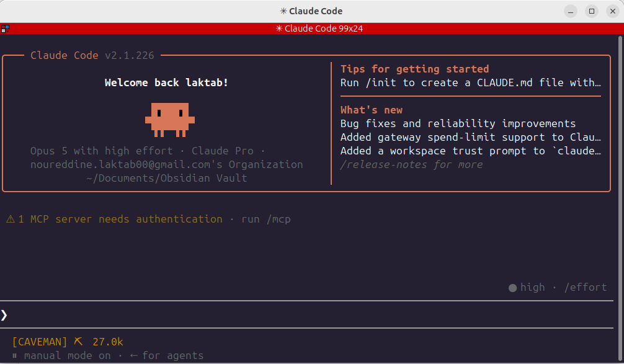Click the What's new heading
The height and width of the screenshot is (364, 624).
[372, 110]
